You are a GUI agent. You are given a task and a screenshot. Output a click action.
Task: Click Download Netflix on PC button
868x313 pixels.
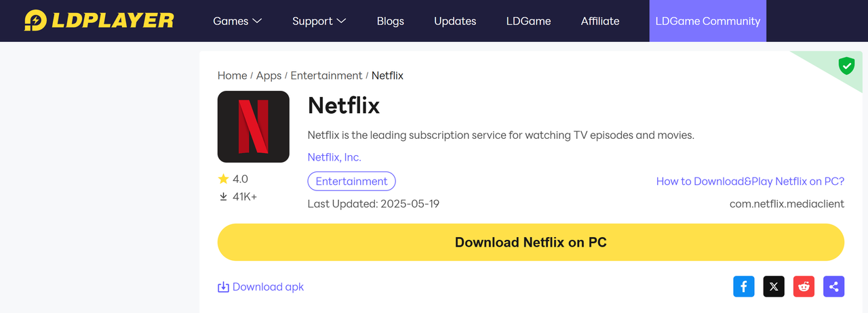[x=531, y=242]
